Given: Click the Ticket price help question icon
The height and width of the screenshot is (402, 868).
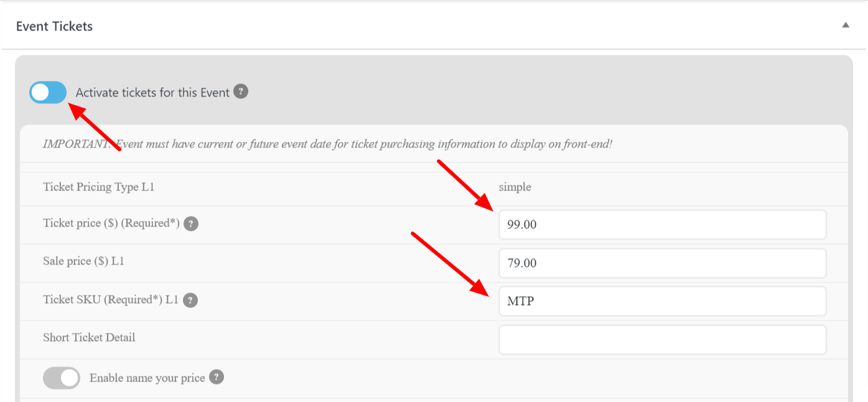Looking at the screenshot, I should click(191, 223).
